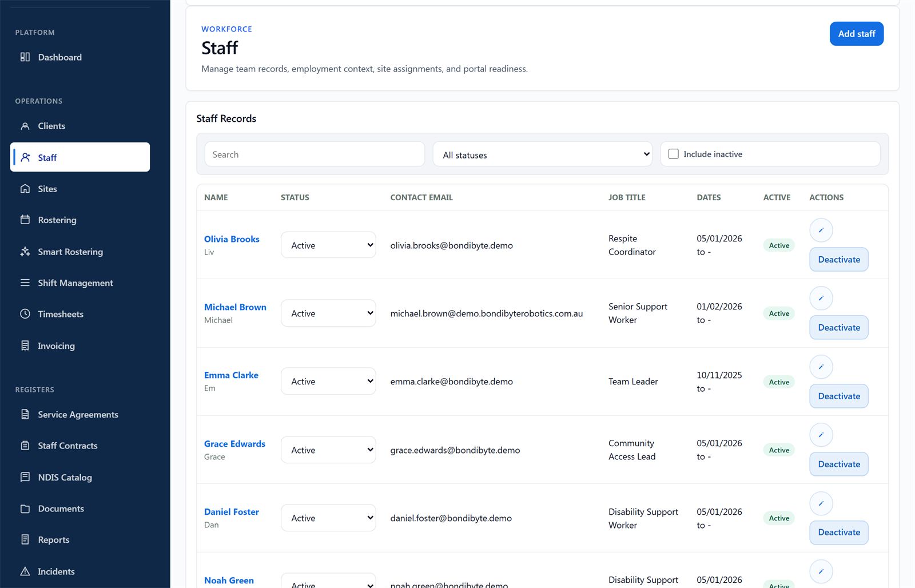The height and width of the screenshot is (588, 915).
Task: Deactivate Emma Clarke
Action: click(x=839, y=396)
